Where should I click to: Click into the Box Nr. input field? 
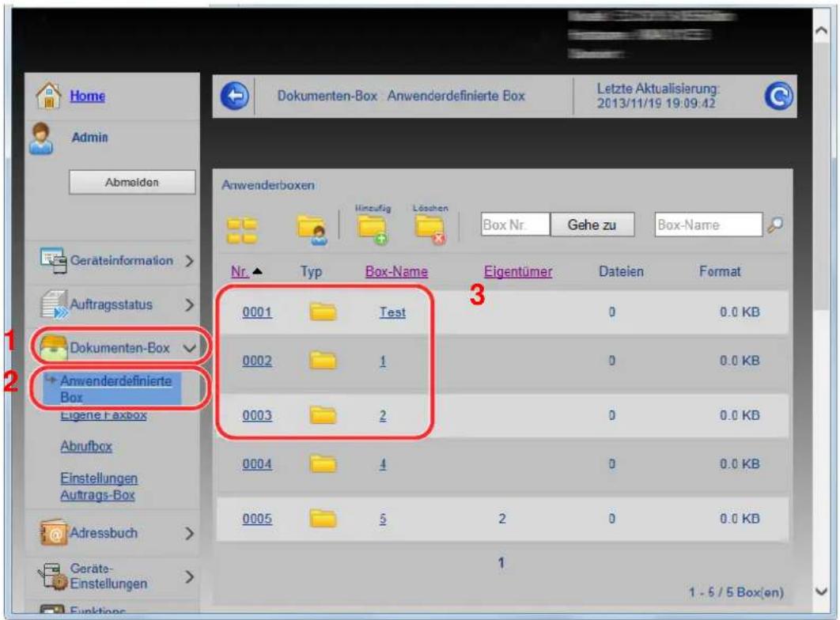[515, 225]
